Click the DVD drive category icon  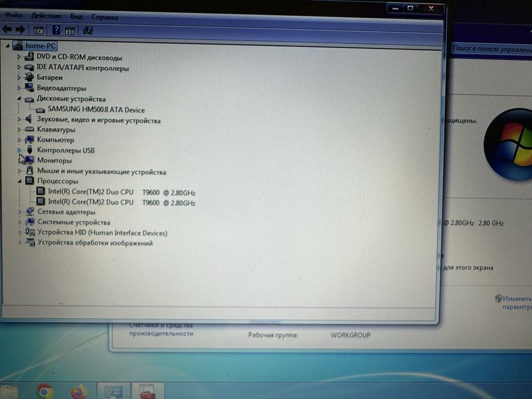pyautogui.click(x=29, y=56)
